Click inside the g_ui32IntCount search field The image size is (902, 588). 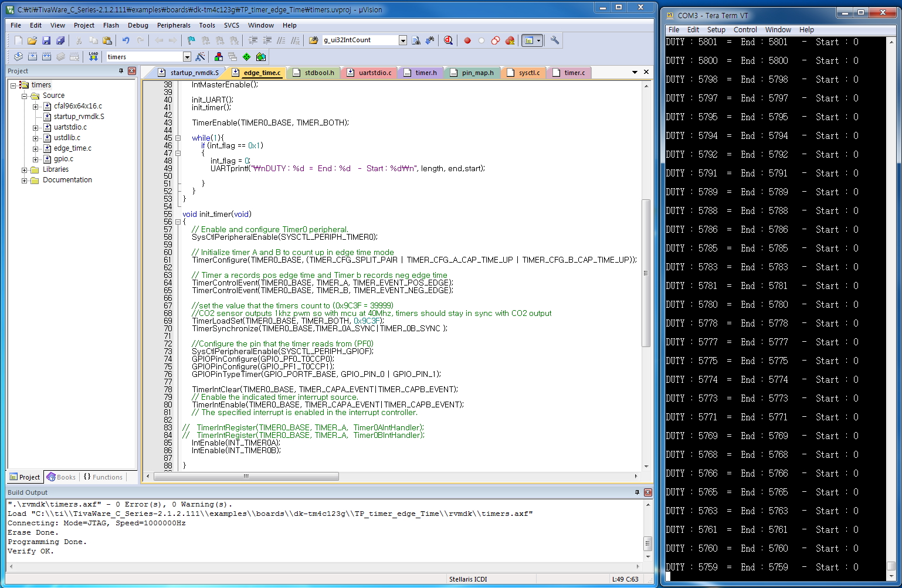pos(360,40)
